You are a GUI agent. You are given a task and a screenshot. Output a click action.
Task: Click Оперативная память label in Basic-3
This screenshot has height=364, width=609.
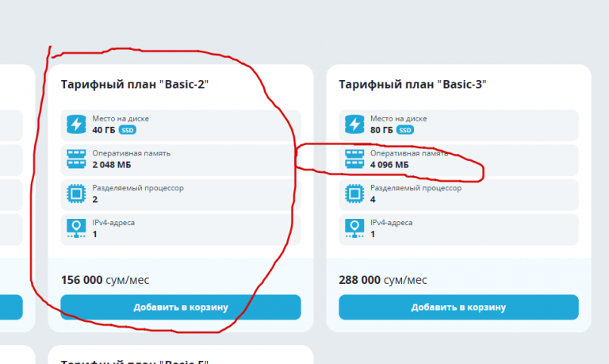tap(409, 153)
